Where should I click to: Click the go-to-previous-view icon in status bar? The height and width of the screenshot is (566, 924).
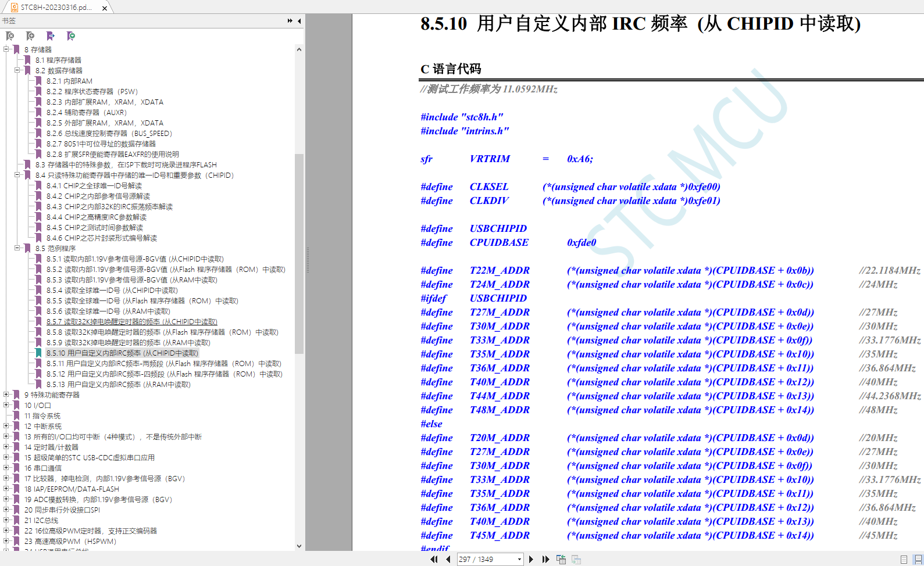561,559
